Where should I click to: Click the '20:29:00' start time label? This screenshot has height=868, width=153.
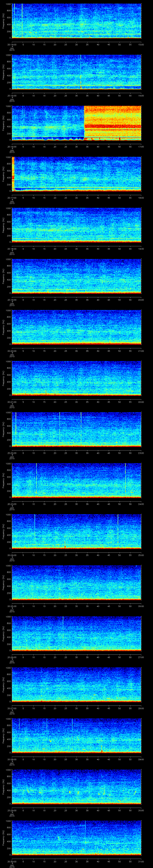point(12,810)
